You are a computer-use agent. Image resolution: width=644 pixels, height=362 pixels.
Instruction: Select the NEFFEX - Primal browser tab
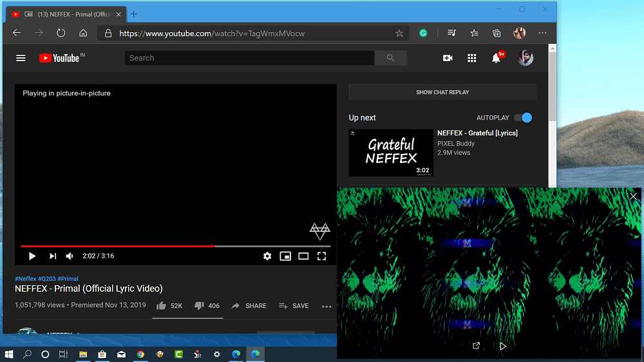click(x=67, y=14)
